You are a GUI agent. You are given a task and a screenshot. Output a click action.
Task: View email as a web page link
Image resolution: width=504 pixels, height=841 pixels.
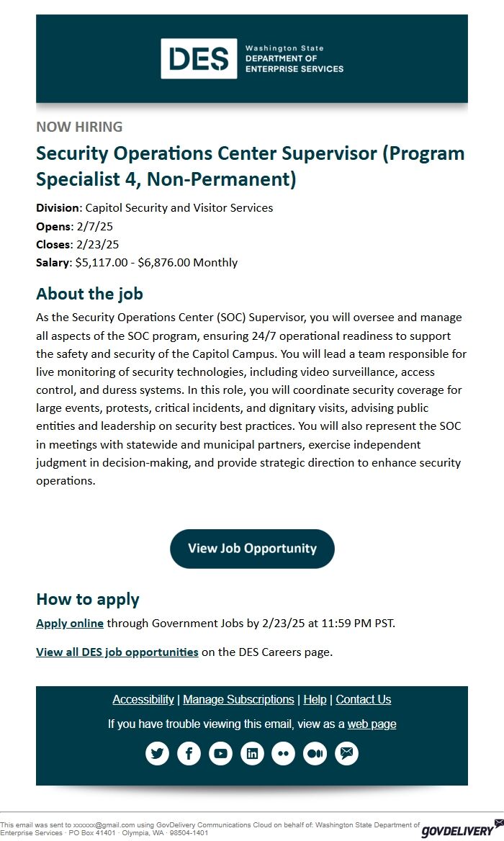pos(372,724)
